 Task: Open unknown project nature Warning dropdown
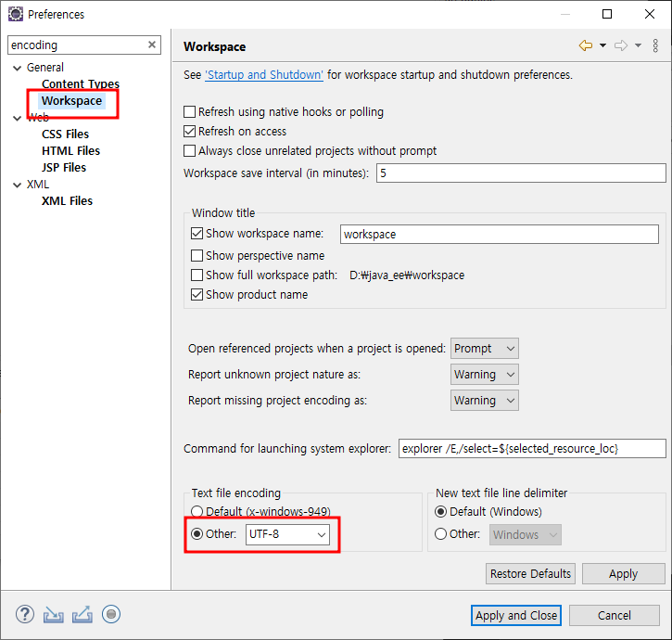(x=484, y=375)
